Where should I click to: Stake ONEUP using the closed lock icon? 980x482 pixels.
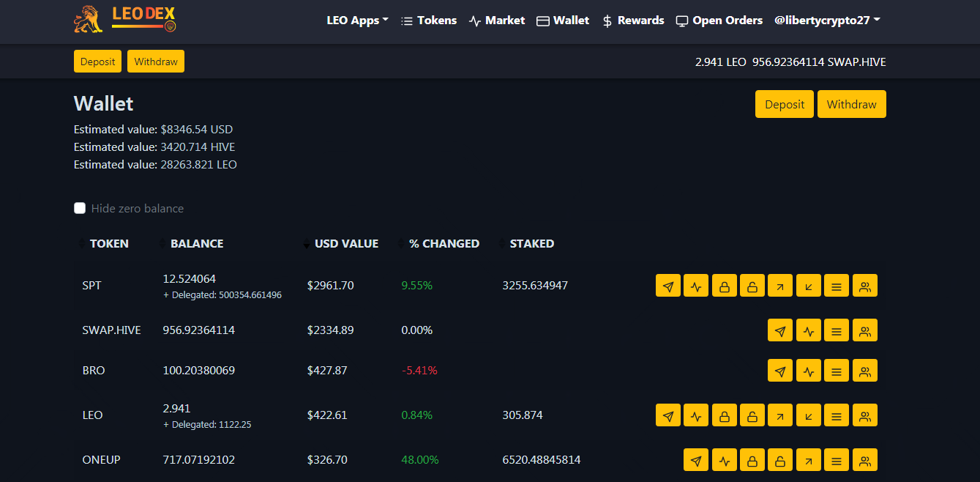coord(752,460)
